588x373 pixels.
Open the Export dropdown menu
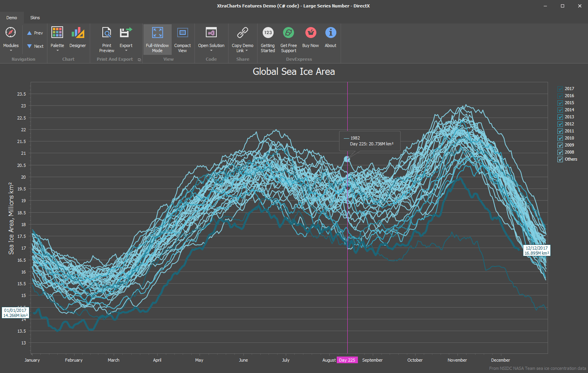tap(126, 50)
